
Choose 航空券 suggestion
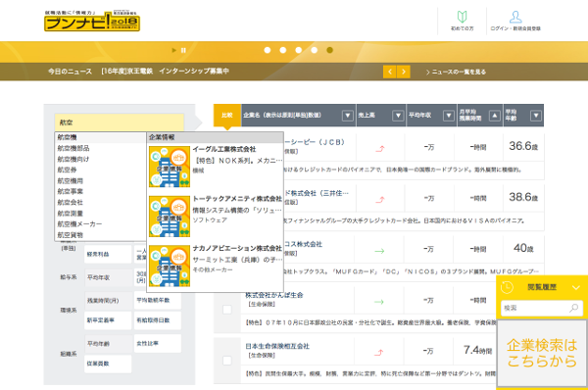pyautogui.click(x=100, y=170)
